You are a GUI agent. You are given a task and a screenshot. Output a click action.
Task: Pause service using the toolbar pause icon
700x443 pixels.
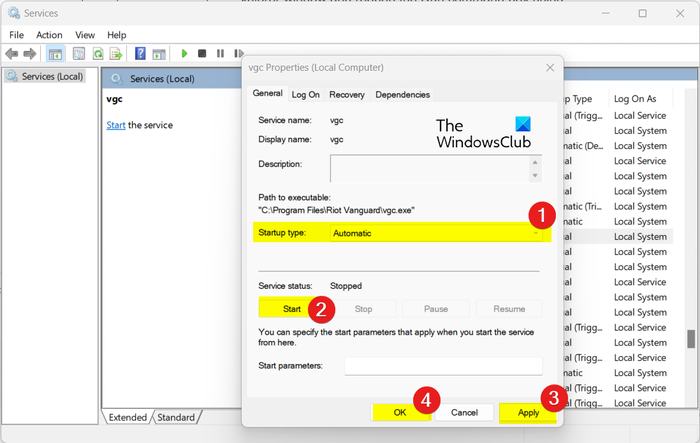220,54
